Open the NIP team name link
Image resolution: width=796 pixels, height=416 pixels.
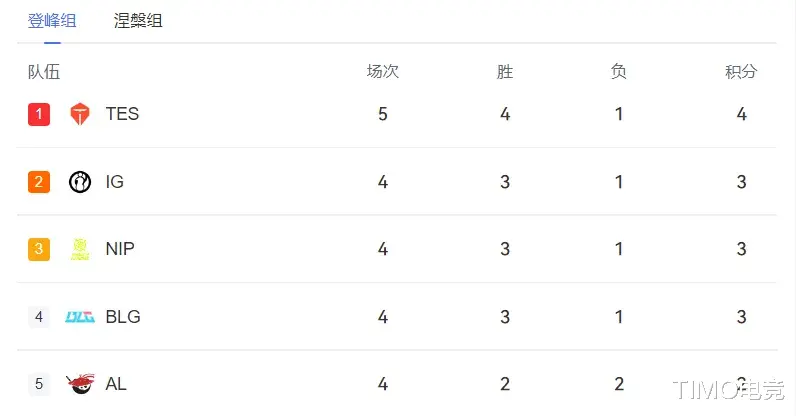[x=120, y=249]
